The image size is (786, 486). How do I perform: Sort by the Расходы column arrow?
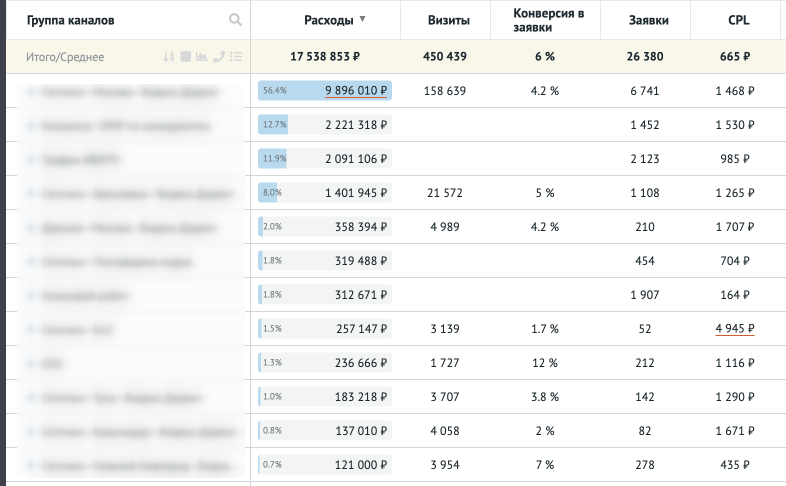[x=362, y=20]
